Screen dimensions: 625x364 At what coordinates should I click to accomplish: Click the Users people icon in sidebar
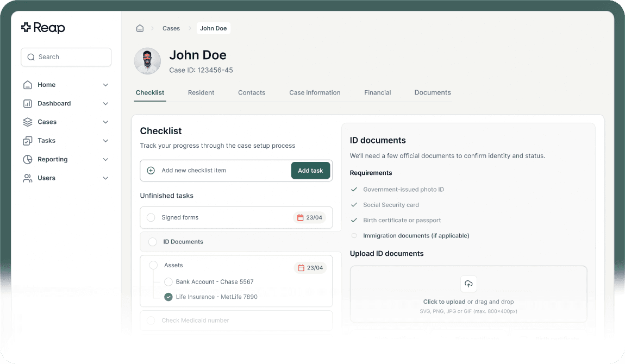click(x=28, y=178)
